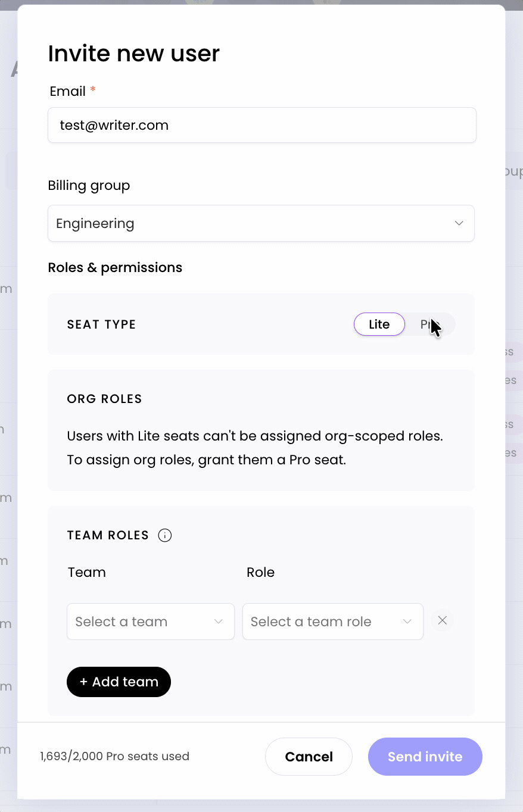
Task: Click the Team Roles info icon
Action: click(x=165, y=535)
